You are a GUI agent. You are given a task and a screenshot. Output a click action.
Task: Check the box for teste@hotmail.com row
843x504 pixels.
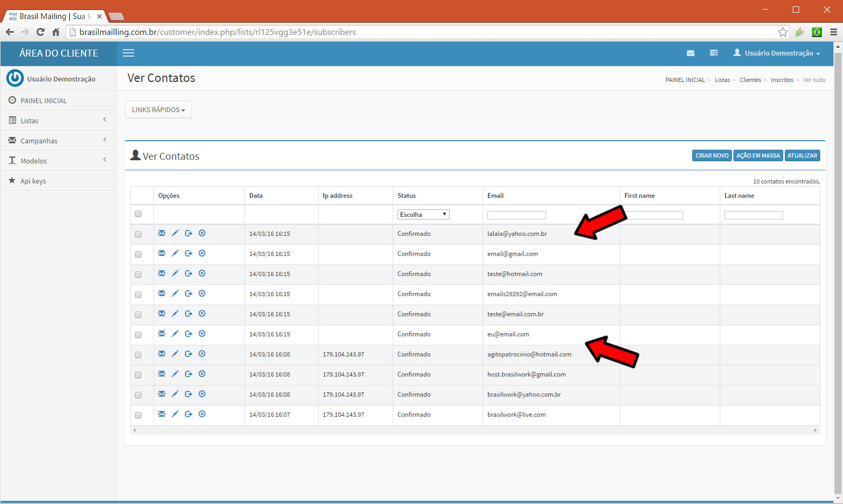[138, 274]
